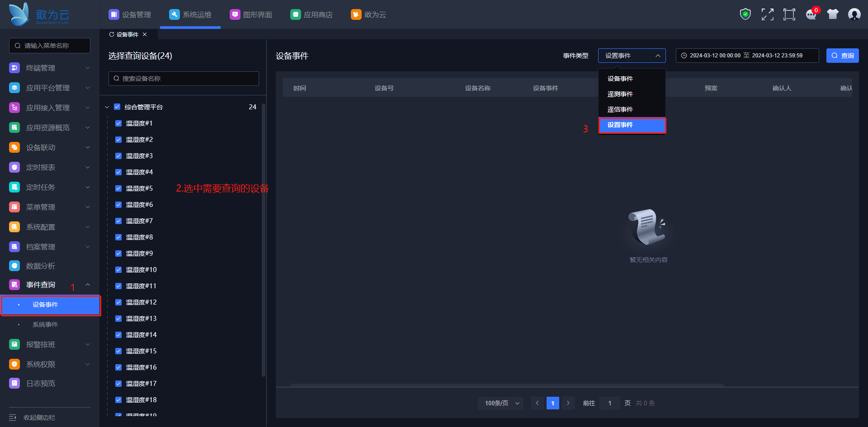
Task: Expand the 终端管理 menu chevron
Action: pos(88,68)
